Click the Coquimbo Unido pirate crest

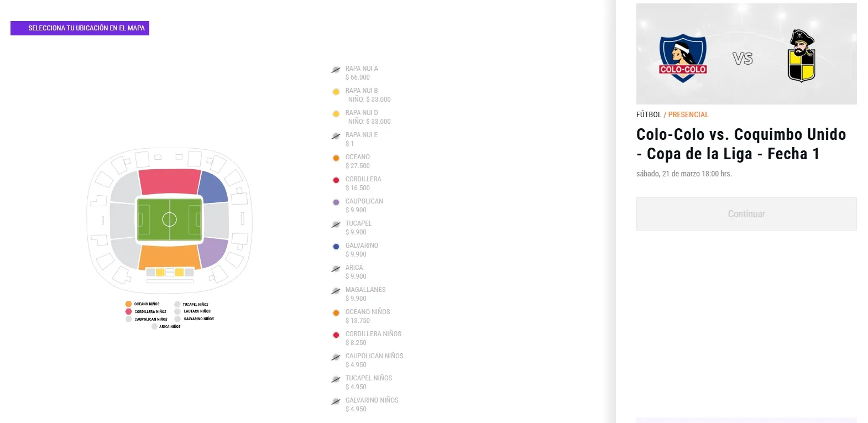[801, 56]
